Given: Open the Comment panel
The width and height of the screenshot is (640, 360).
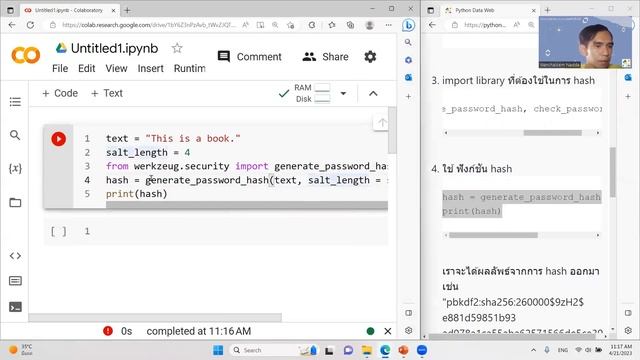Looking at the screenshot, I should tap(249, 57).
